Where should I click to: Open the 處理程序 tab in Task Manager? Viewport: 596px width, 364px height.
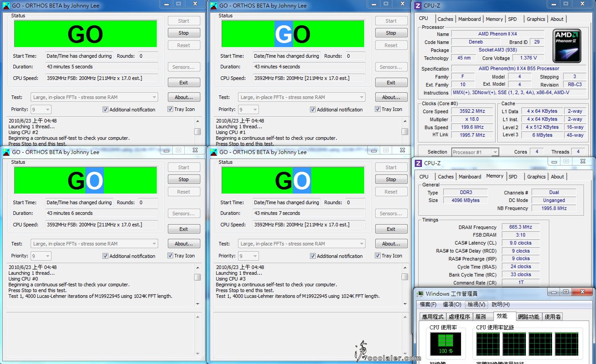coord(459,317)
